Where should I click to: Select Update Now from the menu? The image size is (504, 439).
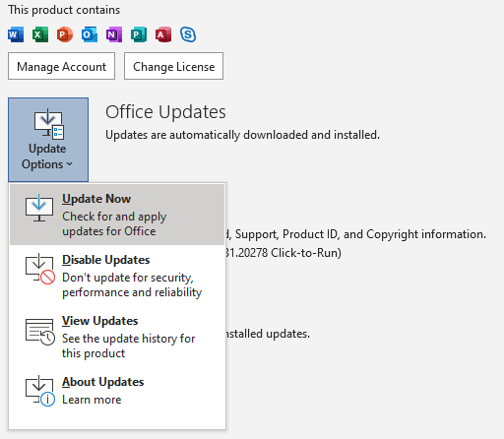[x=117, y=215]
